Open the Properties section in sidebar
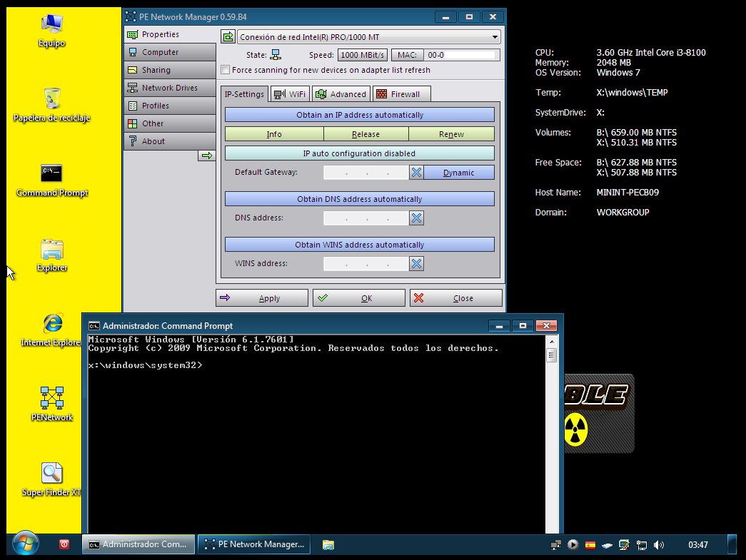 click(170, 34)
